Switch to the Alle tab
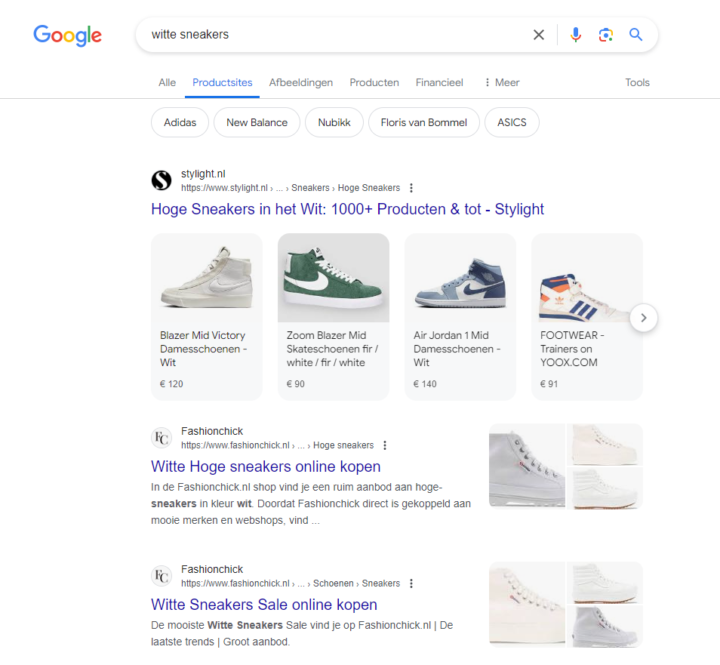 [167, 83]
